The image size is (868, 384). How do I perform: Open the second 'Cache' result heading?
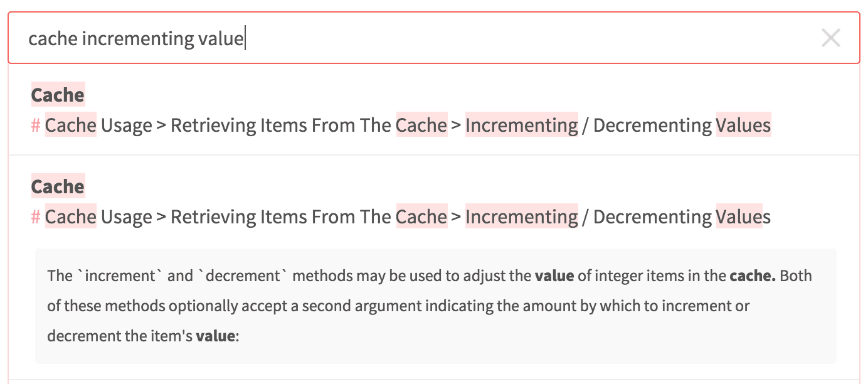(x=58, y=187)
